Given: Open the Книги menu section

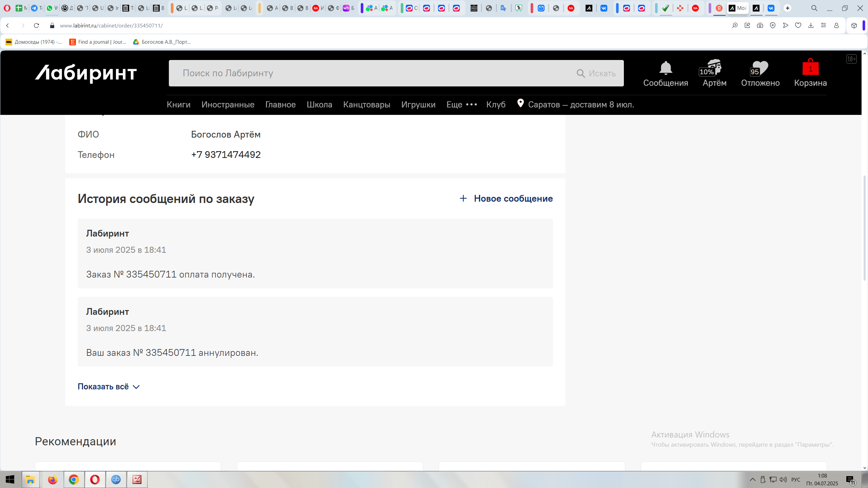Looking at the screenshot, I should click(x=178, y=104).
